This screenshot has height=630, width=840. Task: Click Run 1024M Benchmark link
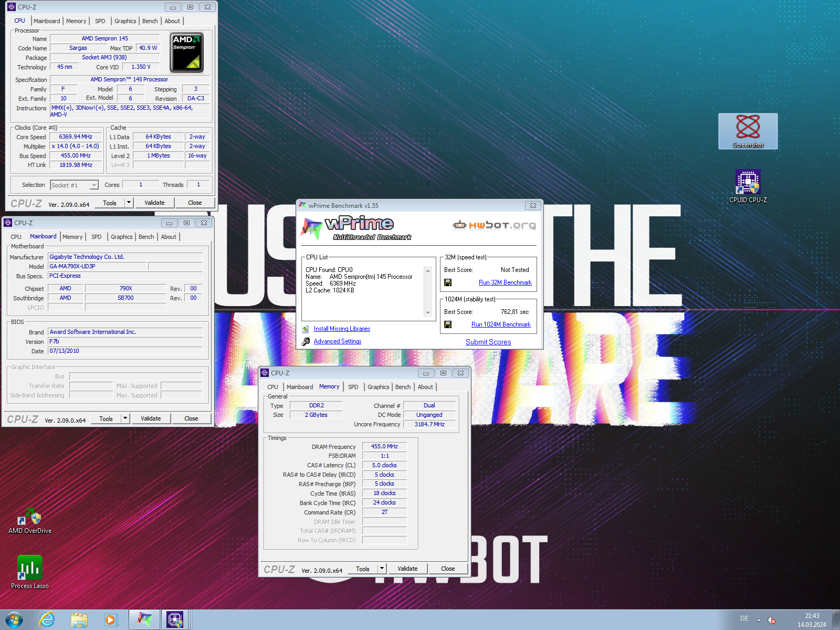(501, 324)
